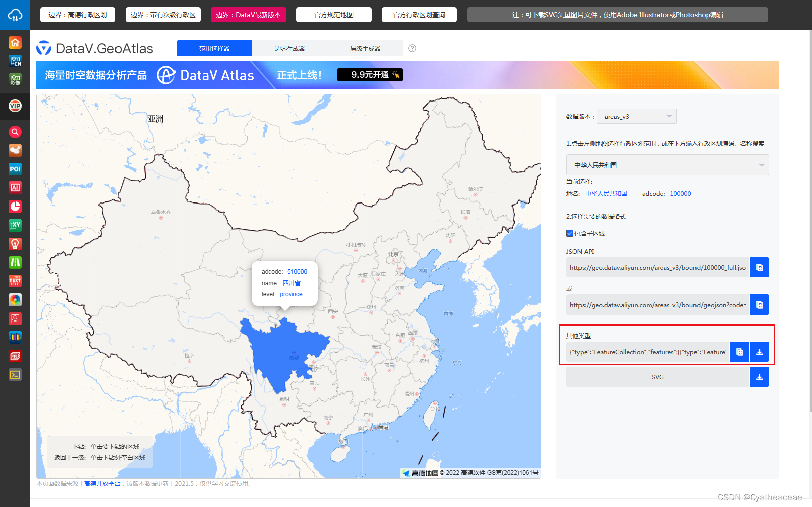Open the red TEXT sidebar icon
Image resolution: width=812 pixels, height=507 pixels.
pyautogui.click(x=15, y=281)
